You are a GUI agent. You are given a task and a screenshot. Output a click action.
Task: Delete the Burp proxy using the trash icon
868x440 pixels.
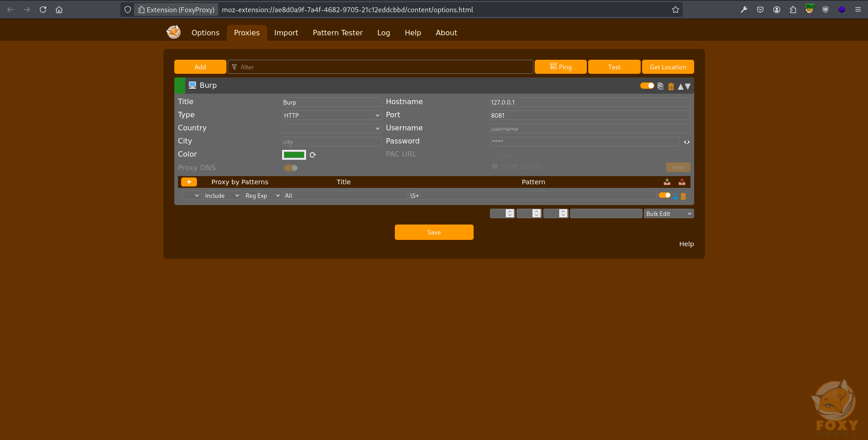click(671, 86)
